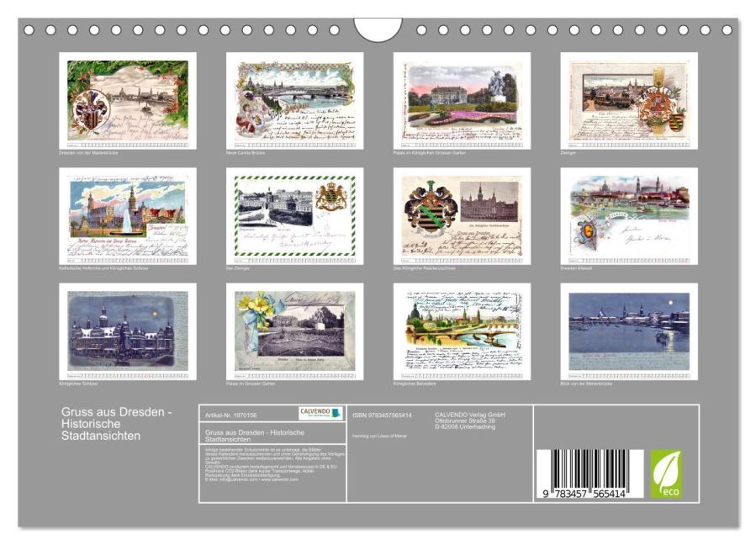Click the 'ISBN 9783457565414' text
The width and height of the screenshot is (756, 545).
click(382, 415)
